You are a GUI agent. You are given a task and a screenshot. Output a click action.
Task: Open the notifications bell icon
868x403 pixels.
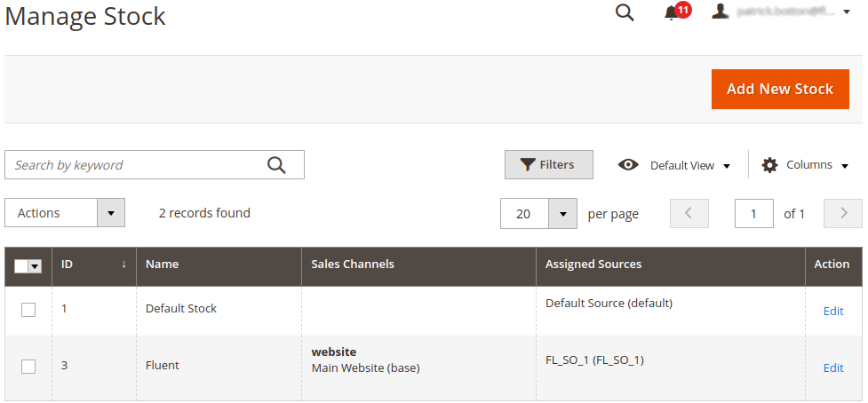(x=672, y=12)
